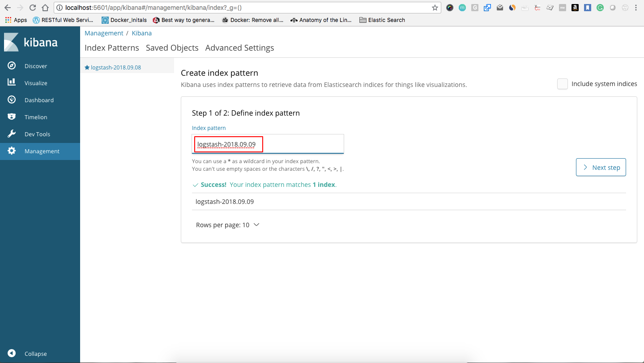Open Elastic Search bookmarks folder
The height and width of the screenshot is (363, 644).
382,20
